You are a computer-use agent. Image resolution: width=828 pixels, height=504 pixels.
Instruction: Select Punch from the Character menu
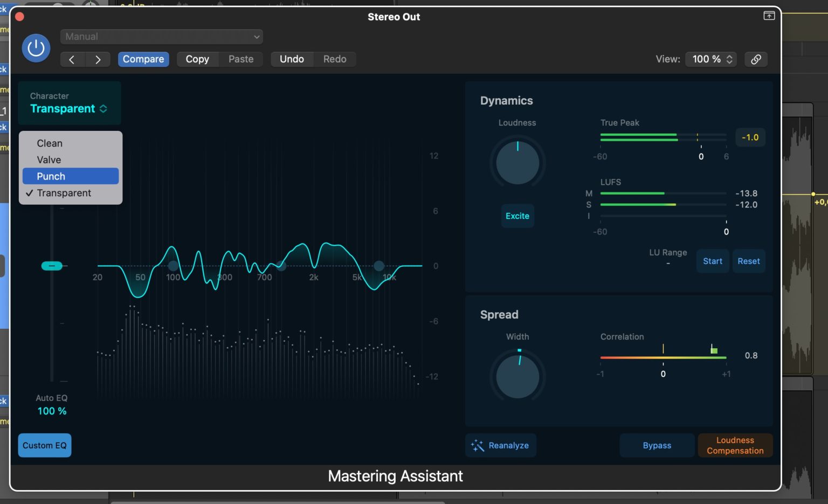tap(70, 176)
